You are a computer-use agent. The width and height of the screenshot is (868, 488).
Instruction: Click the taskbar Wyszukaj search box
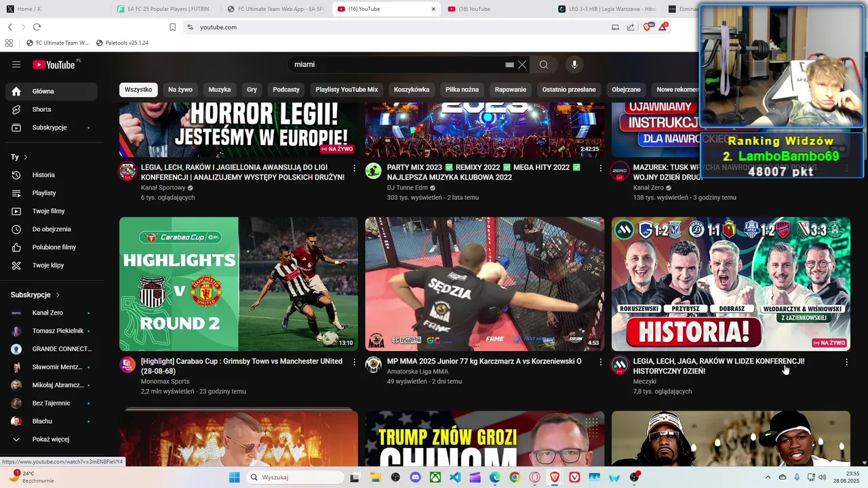point(294,477)
